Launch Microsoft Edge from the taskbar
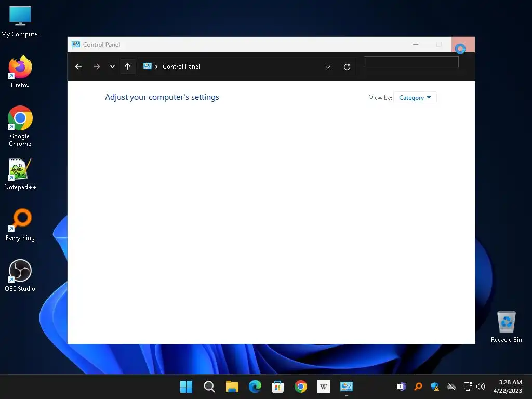Viewport: 532px width, 399px height. [x=255, y=387]
